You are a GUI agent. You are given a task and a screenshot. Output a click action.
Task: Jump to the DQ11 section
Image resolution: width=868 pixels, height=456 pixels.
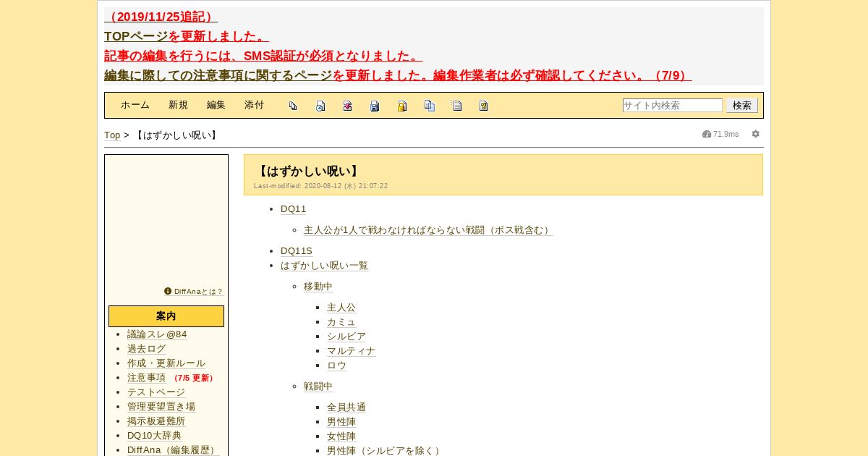[x=294, y=209]
